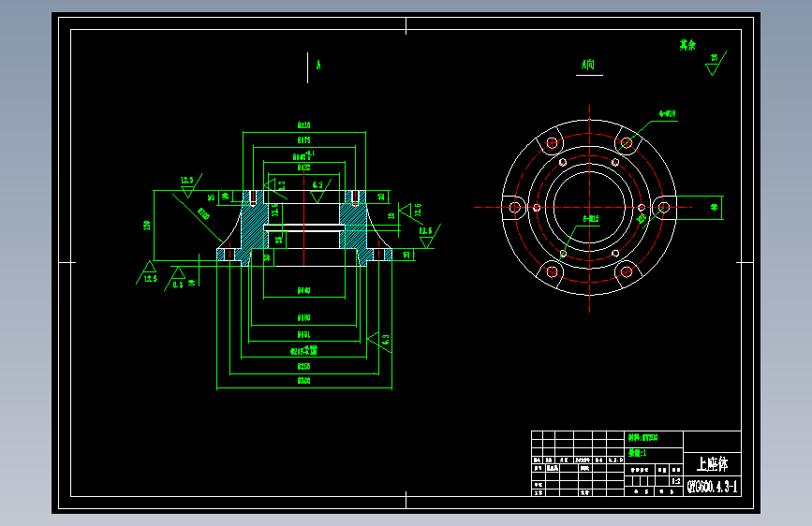Screen dimensions: 812x526
Task: Click the dimension right of the flange view lug
Action: [715, 207]
